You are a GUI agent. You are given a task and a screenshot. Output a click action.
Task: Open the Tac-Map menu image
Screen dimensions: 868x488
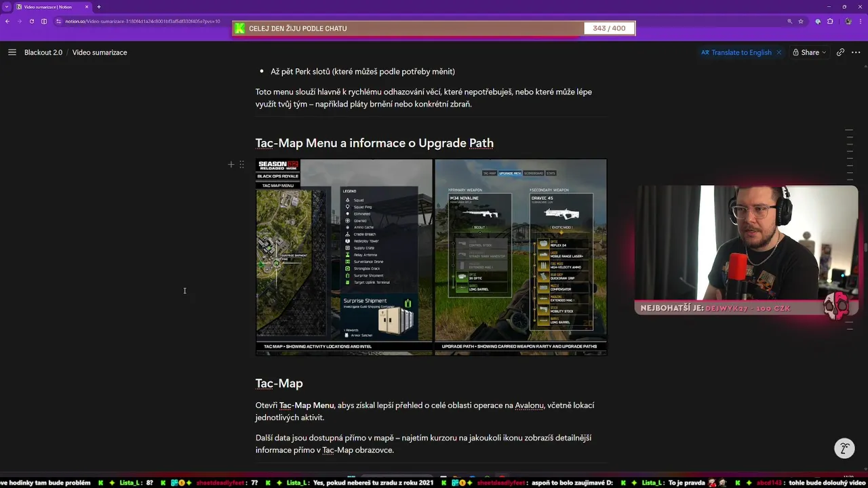[344, 257]
